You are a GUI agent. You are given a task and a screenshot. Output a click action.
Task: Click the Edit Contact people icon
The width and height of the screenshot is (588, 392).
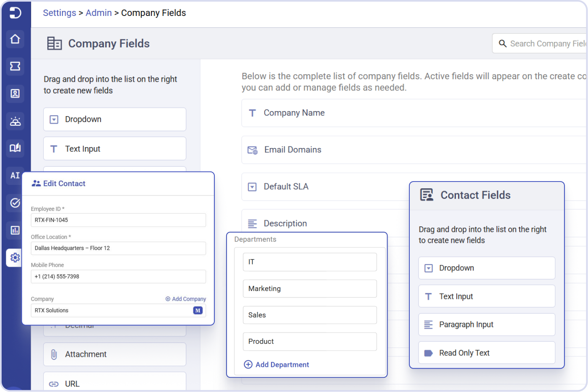tap(36, 183)
